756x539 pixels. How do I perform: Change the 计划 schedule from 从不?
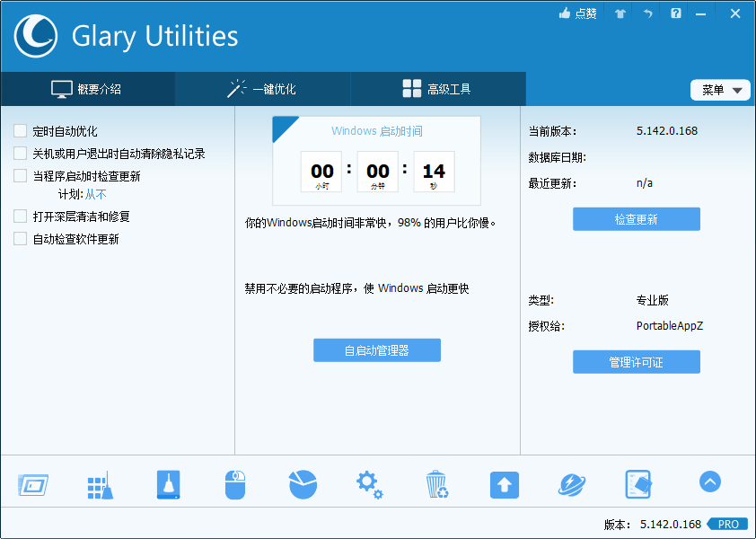coord(96,194)
